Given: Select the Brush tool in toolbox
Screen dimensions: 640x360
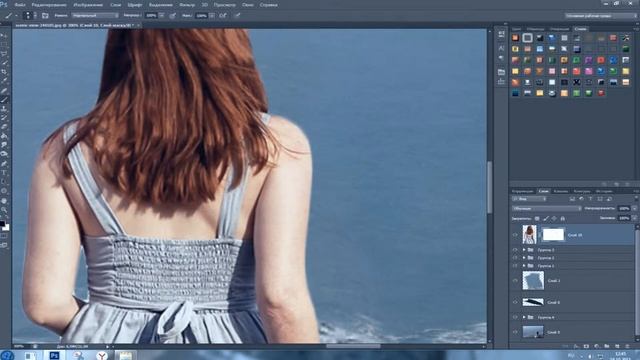Looking at the screenshot, I should coord(4,100).
